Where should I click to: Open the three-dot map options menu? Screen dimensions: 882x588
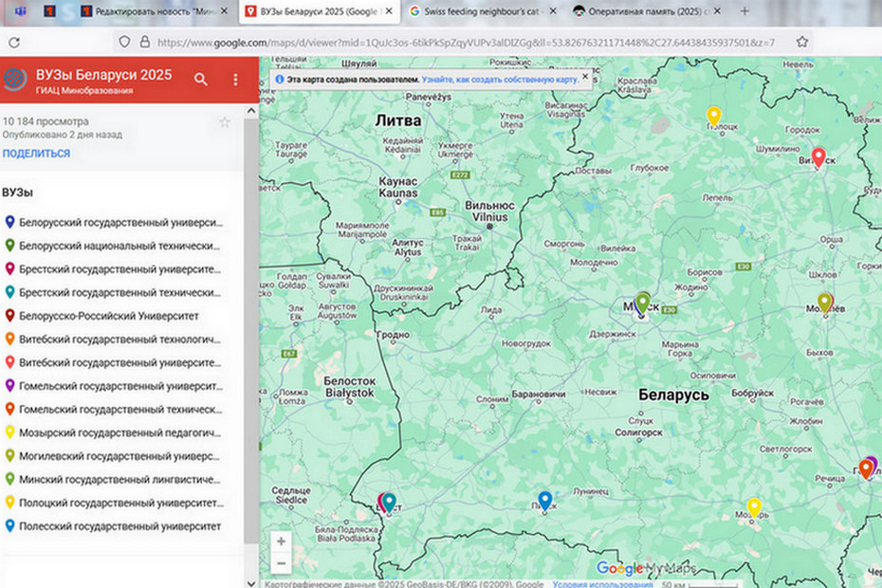235,80
